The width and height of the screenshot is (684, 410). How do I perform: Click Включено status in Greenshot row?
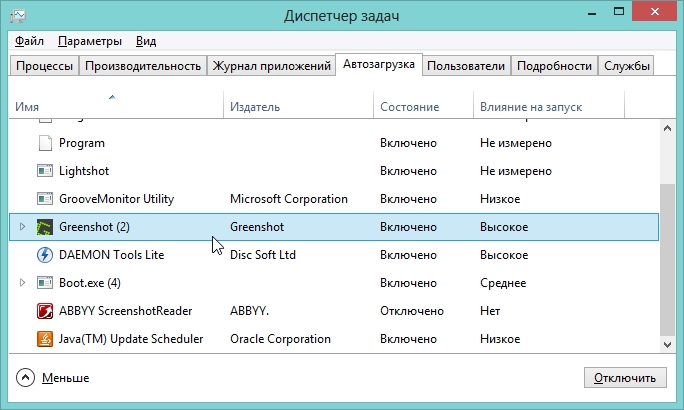point(408,227)
